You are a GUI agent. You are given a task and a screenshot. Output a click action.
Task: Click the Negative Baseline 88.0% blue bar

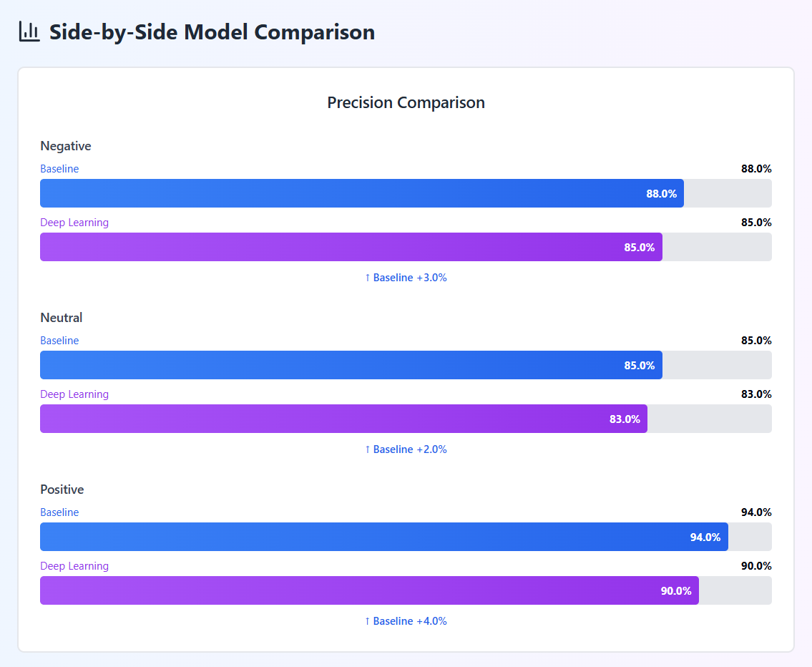pos(361,193)
